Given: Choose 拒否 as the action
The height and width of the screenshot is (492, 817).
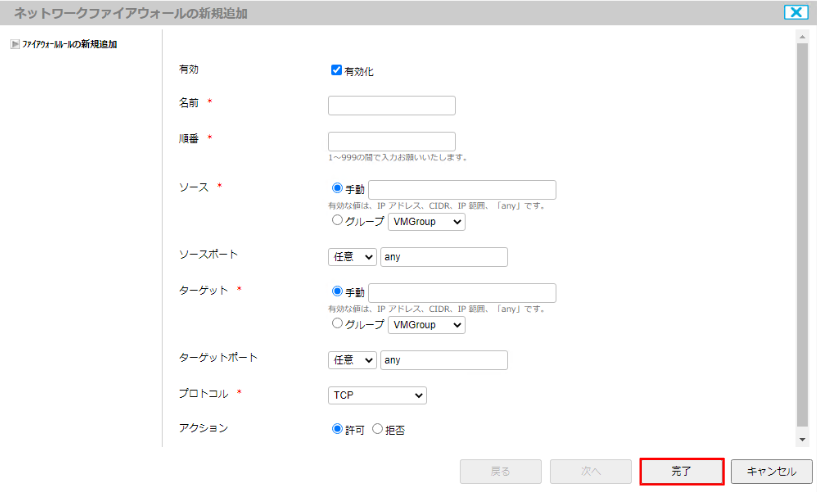Looking at the screenshot, I should pos(377,429).
